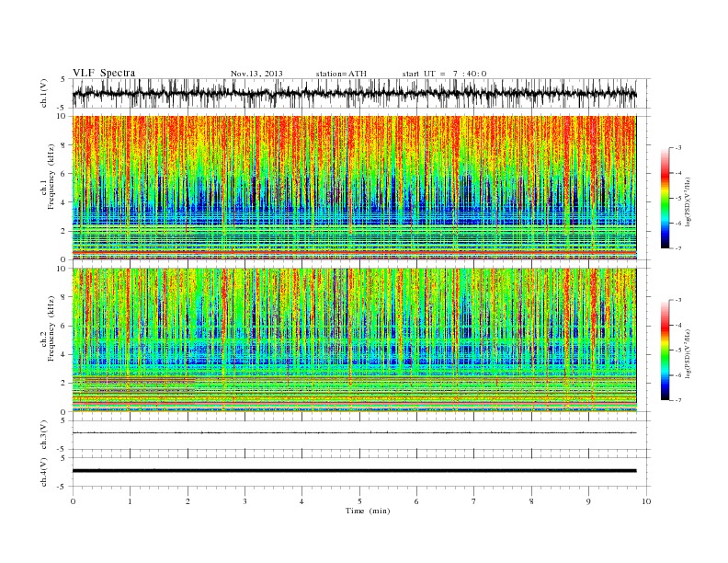
Task: Click the "Time (min)" x-axis label
Action: tap(368, 511)
